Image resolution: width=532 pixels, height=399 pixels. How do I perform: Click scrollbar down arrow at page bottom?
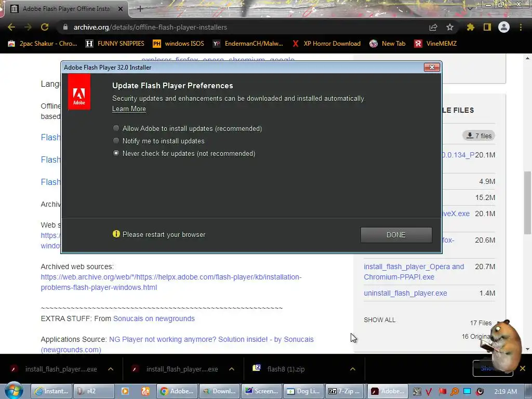[527, 349]
